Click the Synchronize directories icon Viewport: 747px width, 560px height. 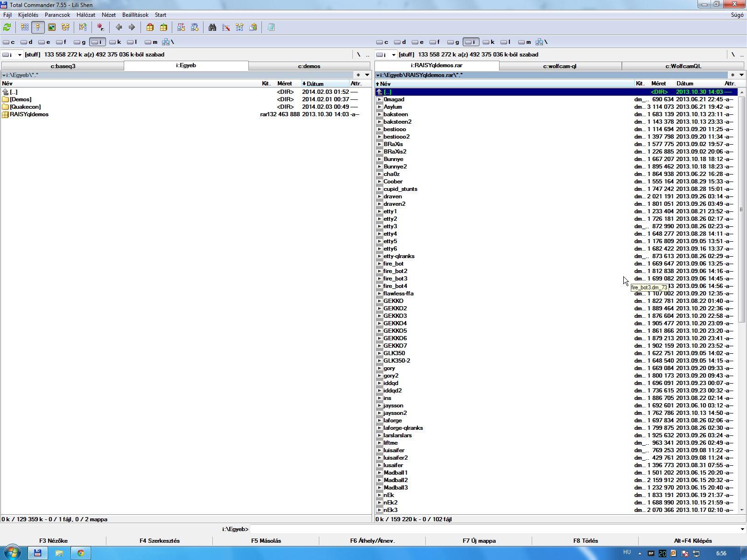click(x=240, y=28)
